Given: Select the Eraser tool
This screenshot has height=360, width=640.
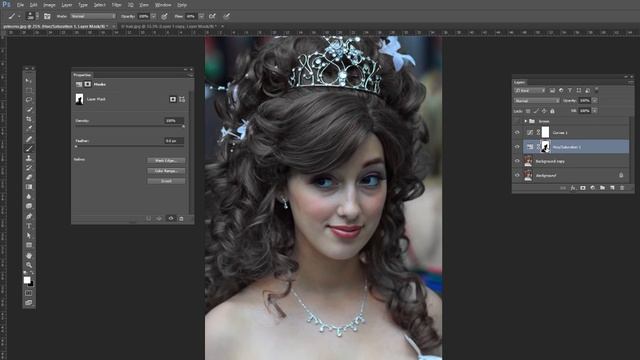Looking at the screenshot, I should 29,178.
